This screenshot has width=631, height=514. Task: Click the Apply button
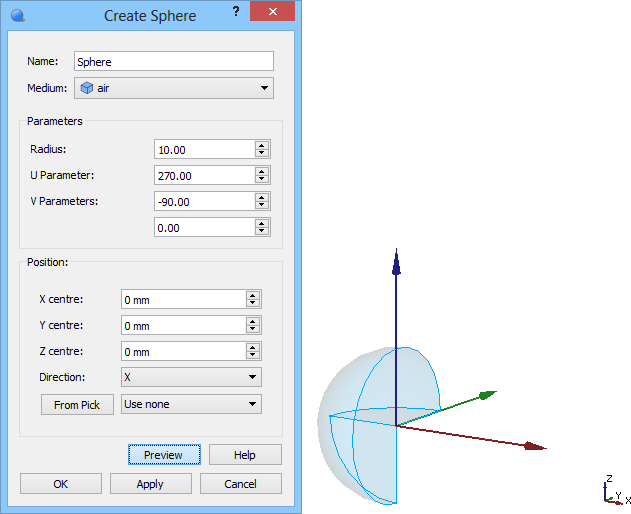(151, 483)
